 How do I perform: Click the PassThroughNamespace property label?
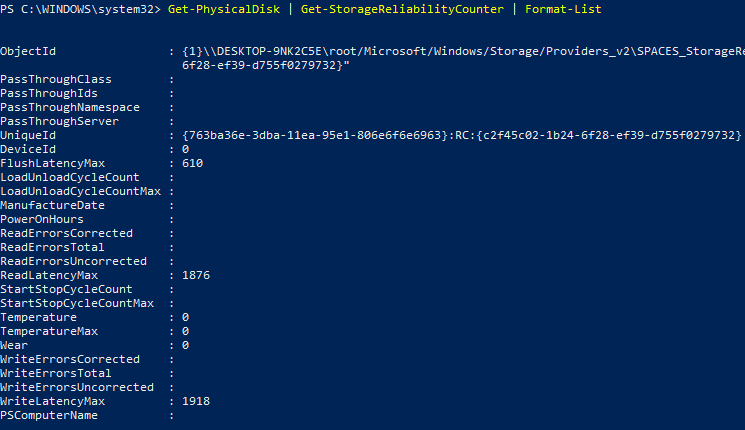pyautogui.click(x=70, y=107)
